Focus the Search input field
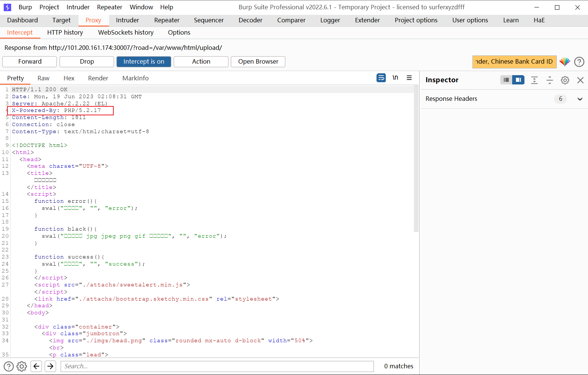This screenshot has width=588, height=375. pyautogui.click(x=217, y=366)
